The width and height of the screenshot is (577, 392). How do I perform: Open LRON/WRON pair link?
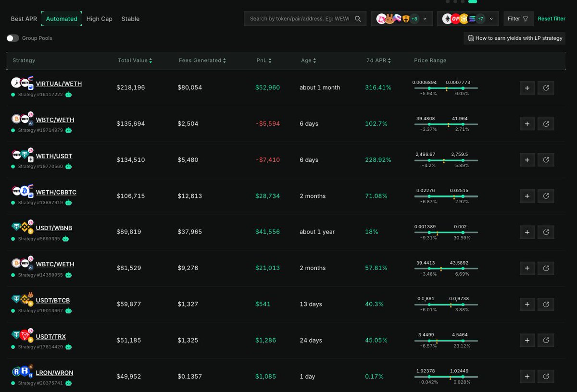click(x=55, y=373)
